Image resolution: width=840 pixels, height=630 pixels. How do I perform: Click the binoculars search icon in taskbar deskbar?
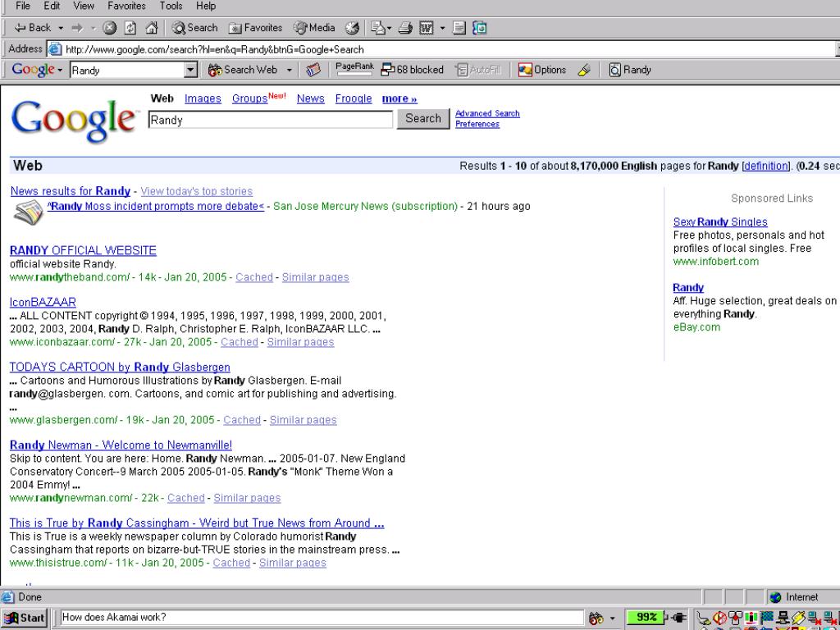click(596, 618)
